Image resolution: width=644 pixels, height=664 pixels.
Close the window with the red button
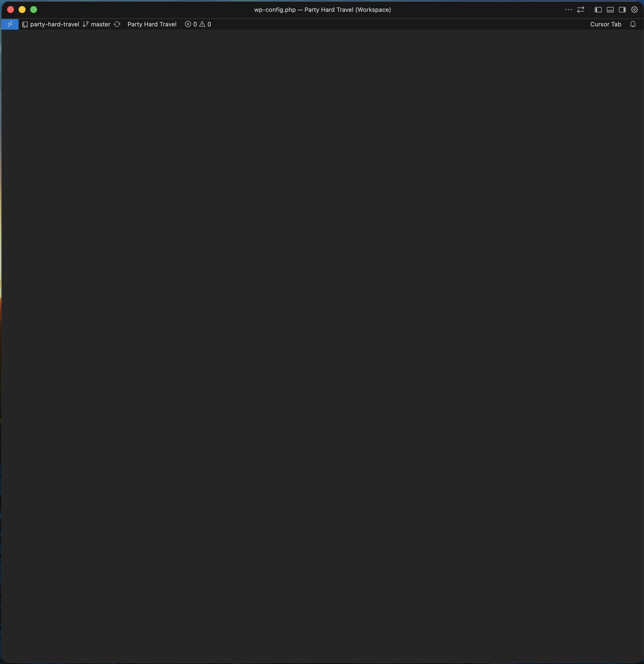tap(11, 10)
